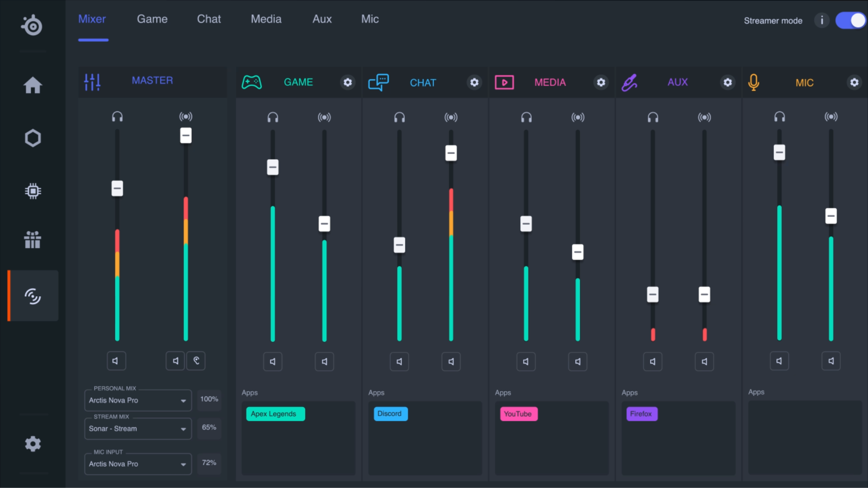Click the Game headphone volume slider handle
868x488 pixels.
coord(273,167)
